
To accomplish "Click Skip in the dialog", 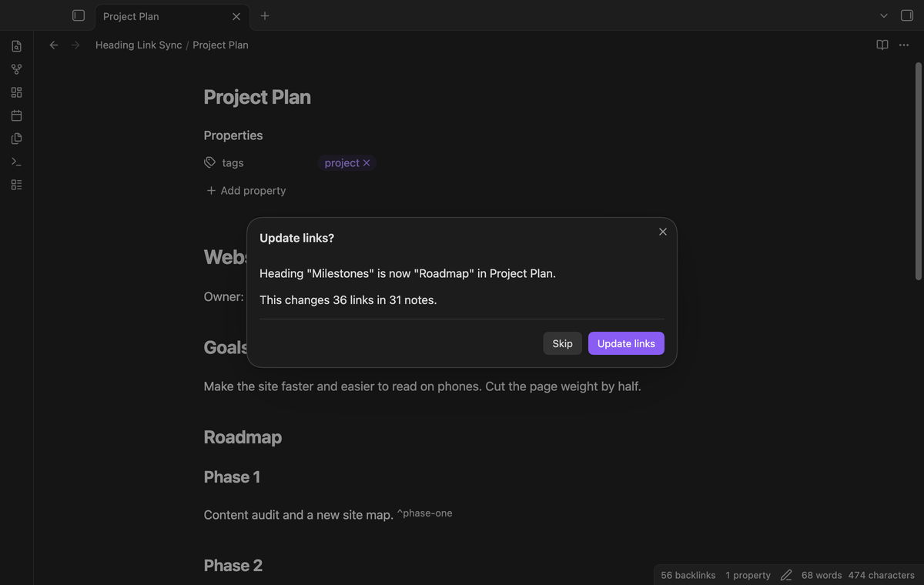I will (562, 343).
